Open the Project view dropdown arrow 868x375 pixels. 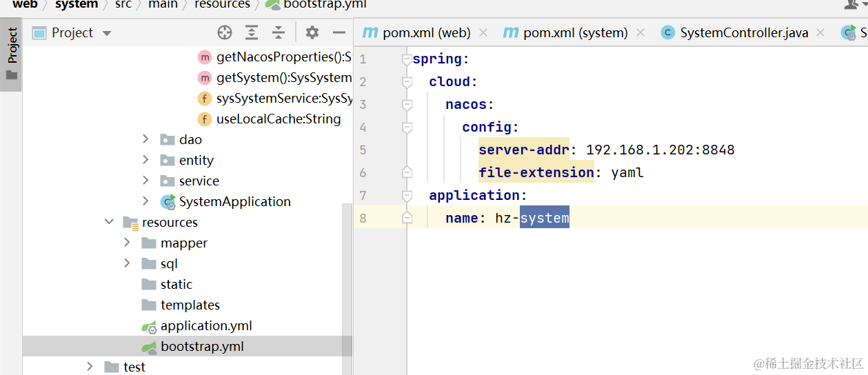(106, 33)
